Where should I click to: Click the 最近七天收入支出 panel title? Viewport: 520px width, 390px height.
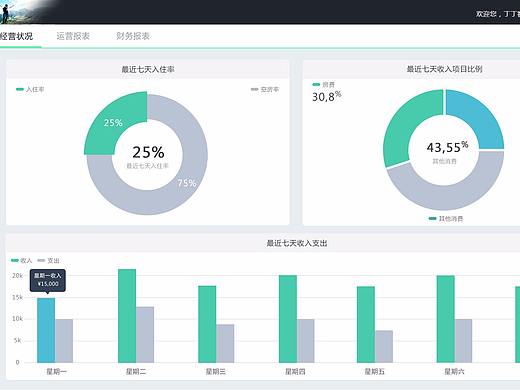pyautogui.click(x=297, y=243)
